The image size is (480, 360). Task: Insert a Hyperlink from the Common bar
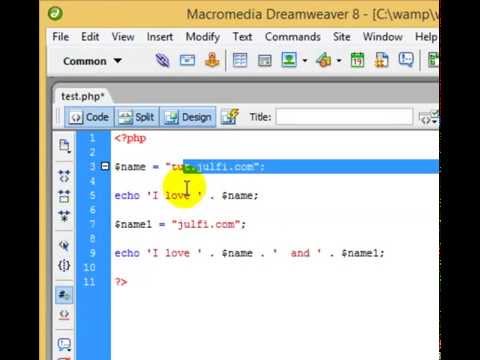pos(163,60)
